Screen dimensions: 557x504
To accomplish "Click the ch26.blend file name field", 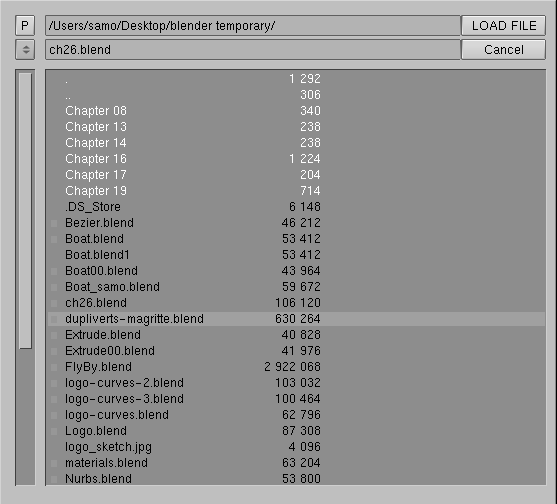I will [x=253, y=50].
